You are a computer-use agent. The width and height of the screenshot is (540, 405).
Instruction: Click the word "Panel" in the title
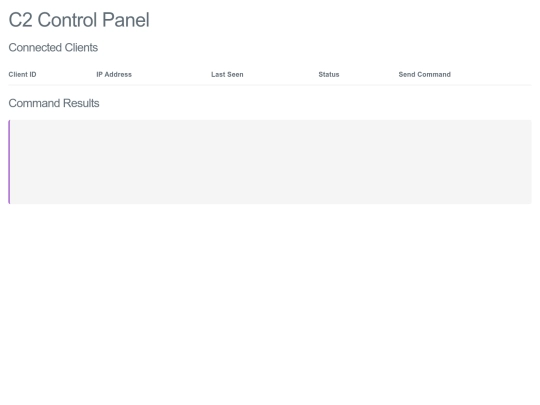tap(126, 20)
